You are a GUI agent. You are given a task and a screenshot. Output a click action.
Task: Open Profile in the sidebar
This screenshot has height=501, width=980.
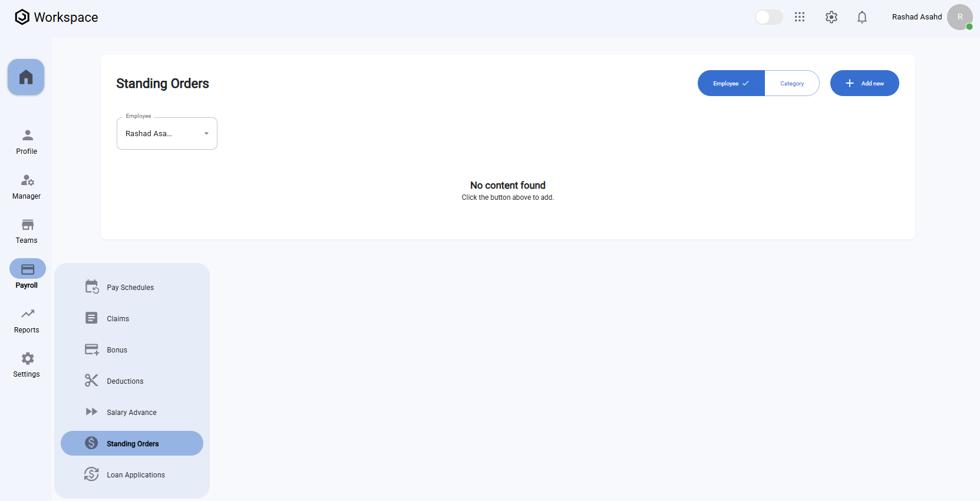point(27,142)
